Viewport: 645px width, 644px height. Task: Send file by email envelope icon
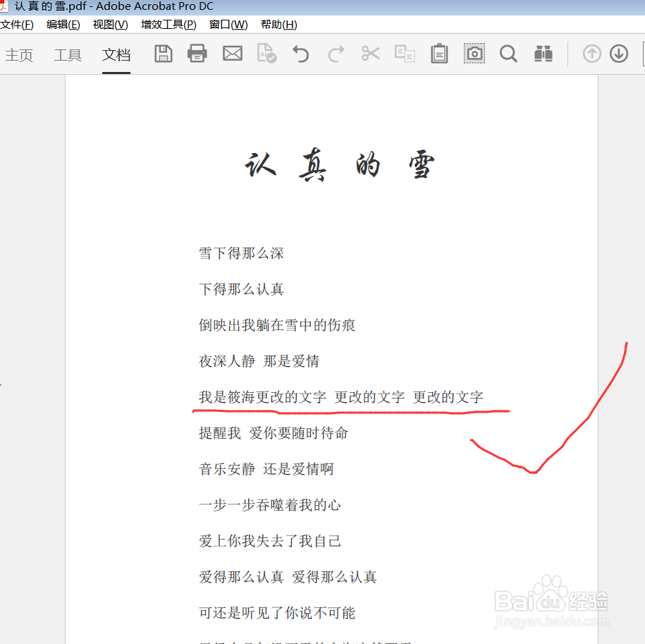(x=233, y=54)
